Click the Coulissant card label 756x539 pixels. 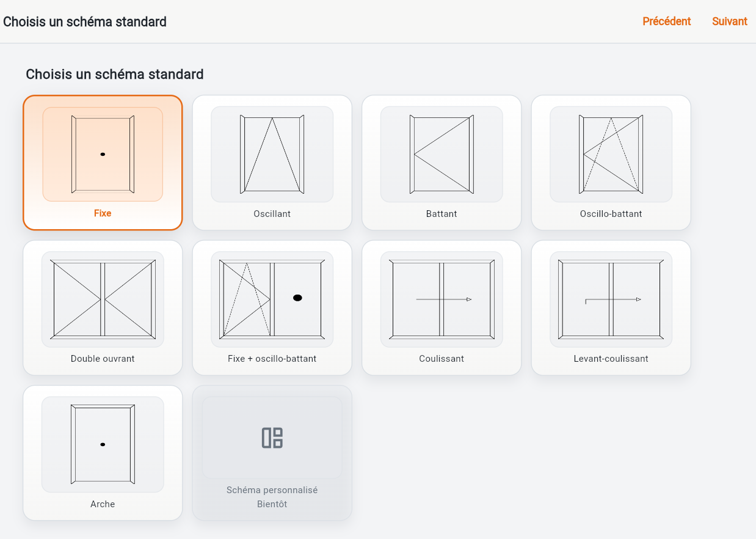(442, 359)
